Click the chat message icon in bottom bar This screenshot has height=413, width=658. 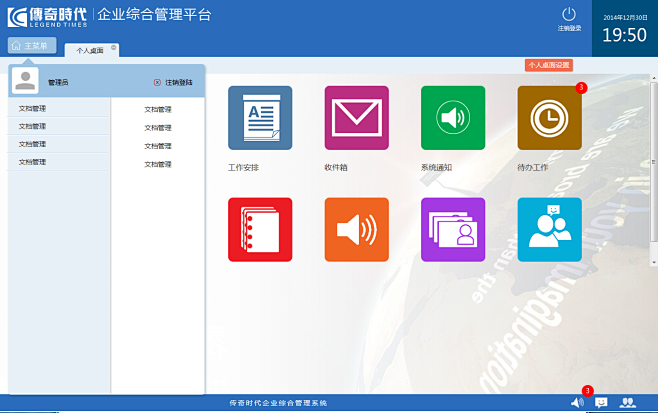pyautogui.click(x=601, y=403)
